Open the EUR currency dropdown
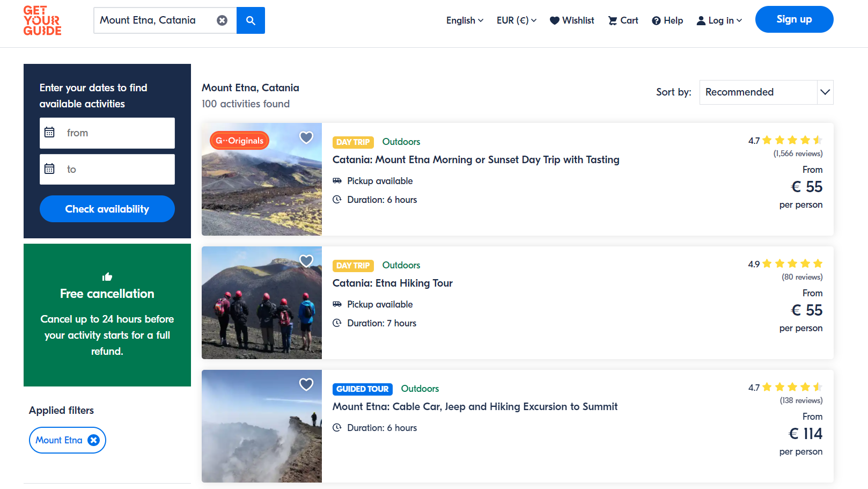The width and height of the screenshot is (868, 489). (x=516, y=20)
